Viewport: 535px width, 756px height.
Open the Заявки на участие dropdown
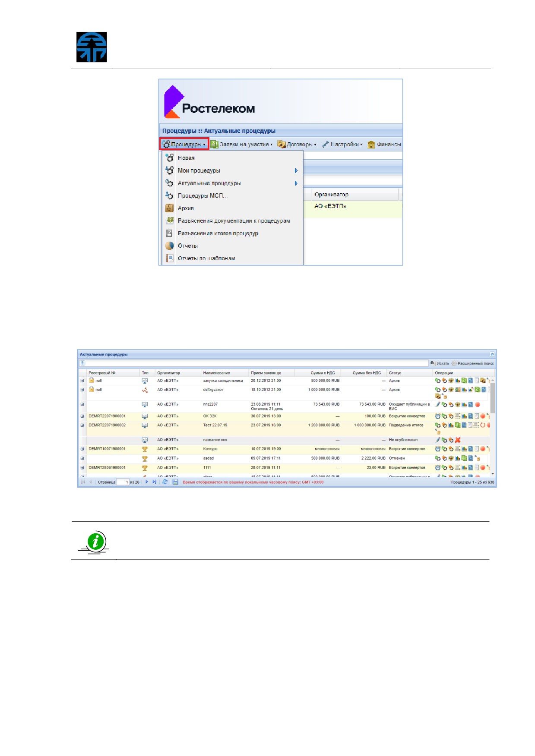click(242, 144)
